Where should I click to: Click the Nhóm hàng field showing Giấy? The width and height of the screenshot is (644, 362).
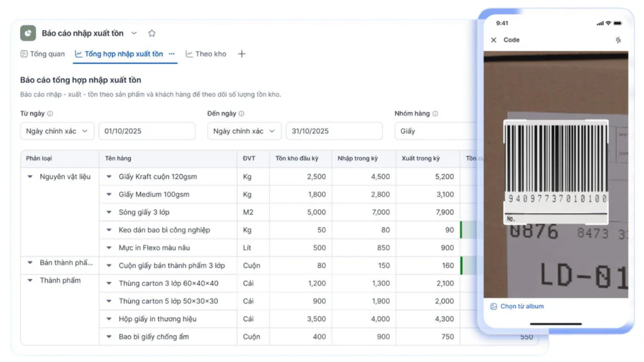click(436, 131)
